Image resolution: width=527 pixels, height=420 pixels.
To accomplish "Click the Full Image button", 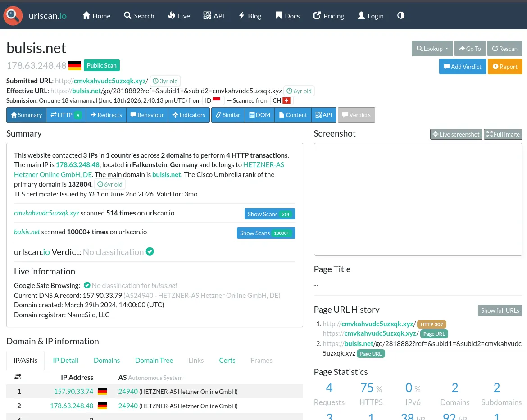I will [x=503, y=134].
